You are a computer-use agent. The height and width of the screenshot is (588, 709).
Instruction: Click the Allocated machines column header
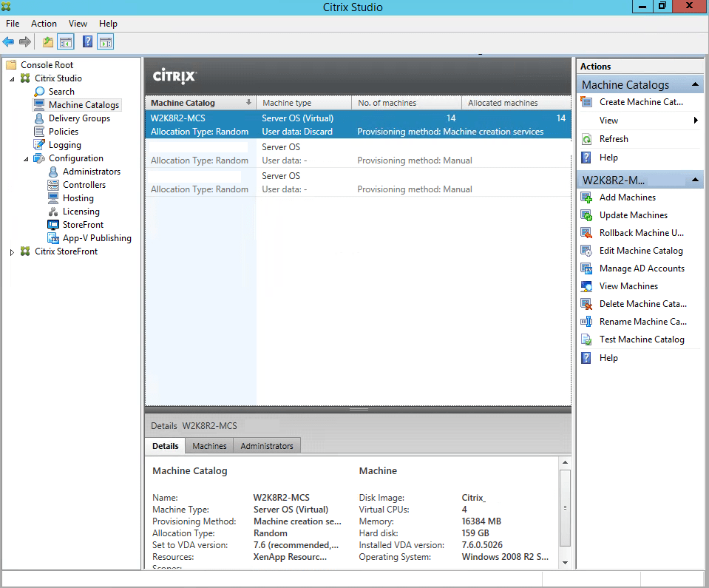[x=516, y=103]
